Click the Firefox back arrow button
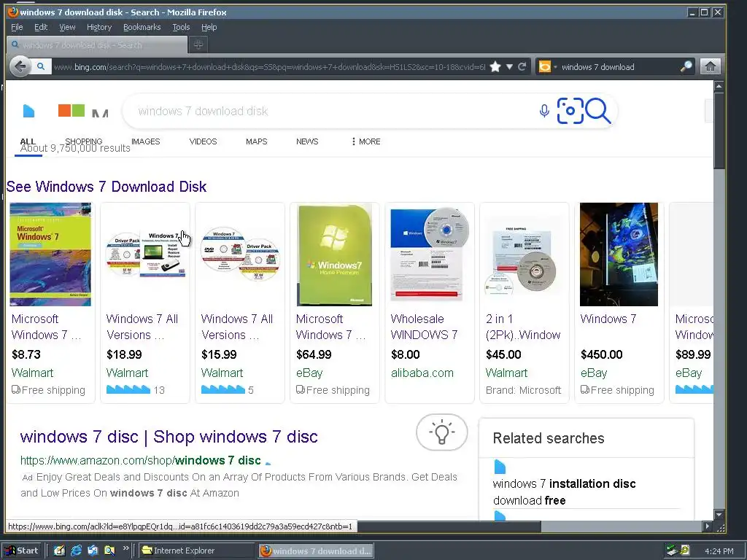The width and height of the screenshot is (747, 560). coord(20,66)
